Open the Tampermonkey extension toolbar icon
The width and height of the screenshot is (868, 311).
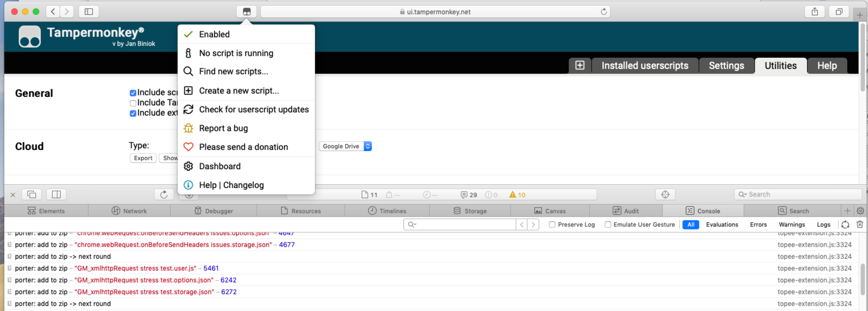click(x=247, y=12)
